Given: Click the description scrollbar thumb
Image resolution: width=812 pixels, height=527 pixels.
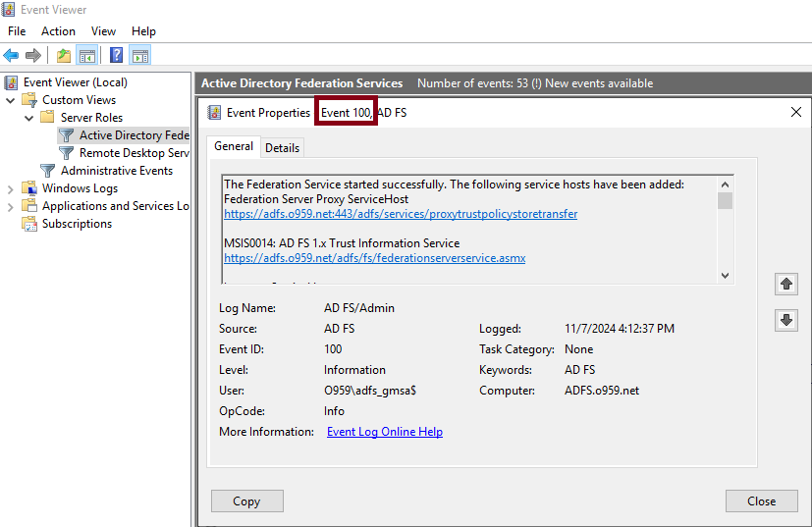Looking at the screenshot, I should (x=725, y=200).
